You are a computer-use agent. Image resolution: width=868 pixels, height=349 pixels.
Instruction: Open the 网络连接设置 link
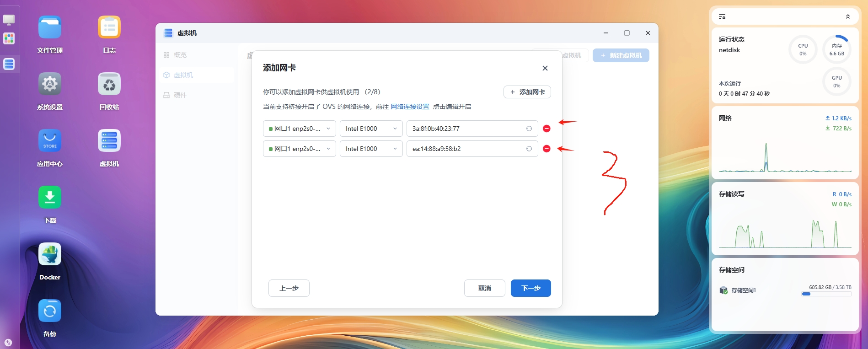click(x=410, y=107)
